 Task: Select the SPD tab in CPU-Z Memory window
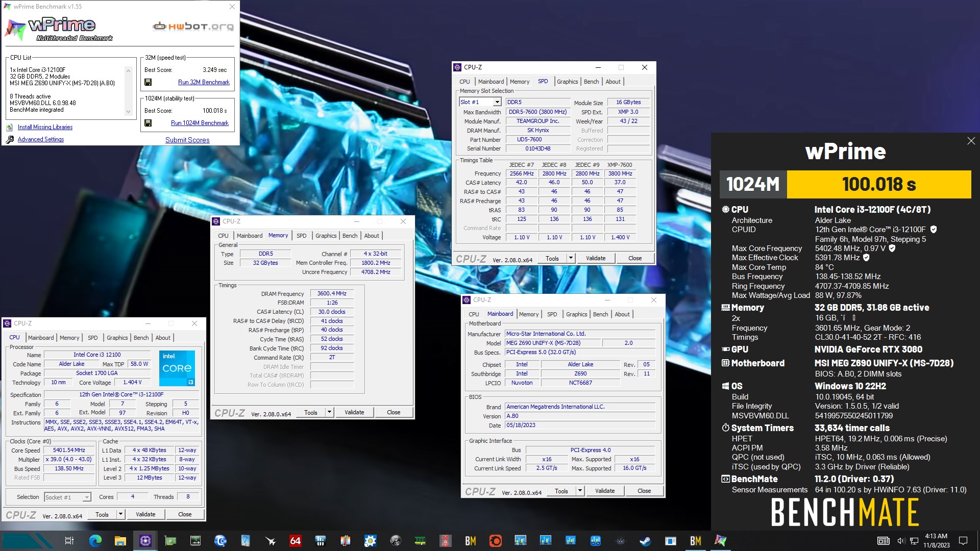[302, 236]
